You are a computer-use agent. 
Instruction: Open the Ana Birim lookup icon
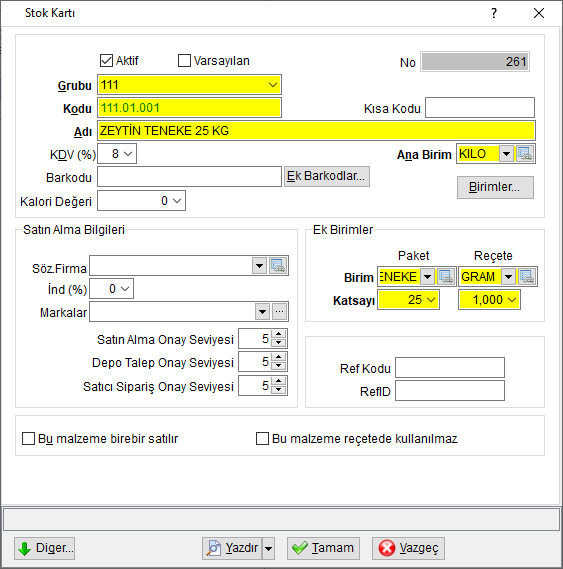(x=525, y=154)
